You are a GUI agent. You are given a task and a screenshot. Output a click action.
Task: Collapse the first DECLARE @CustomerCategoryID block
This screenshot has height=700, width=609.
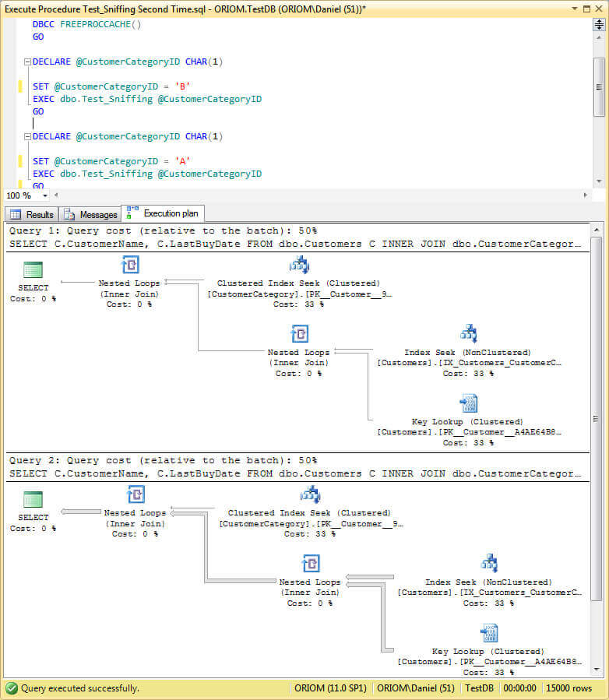click(27, 62)
